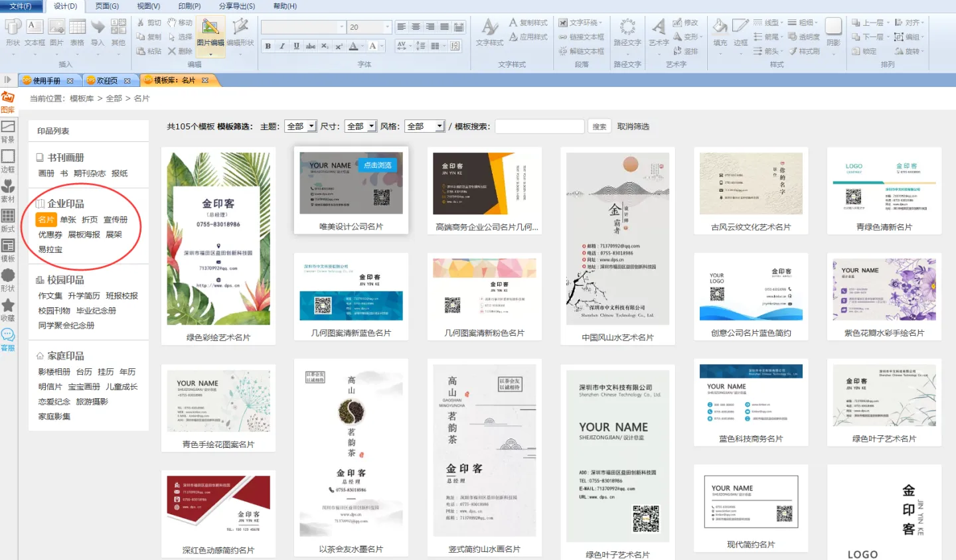Toggle italic text formatting

pos(282,46)
